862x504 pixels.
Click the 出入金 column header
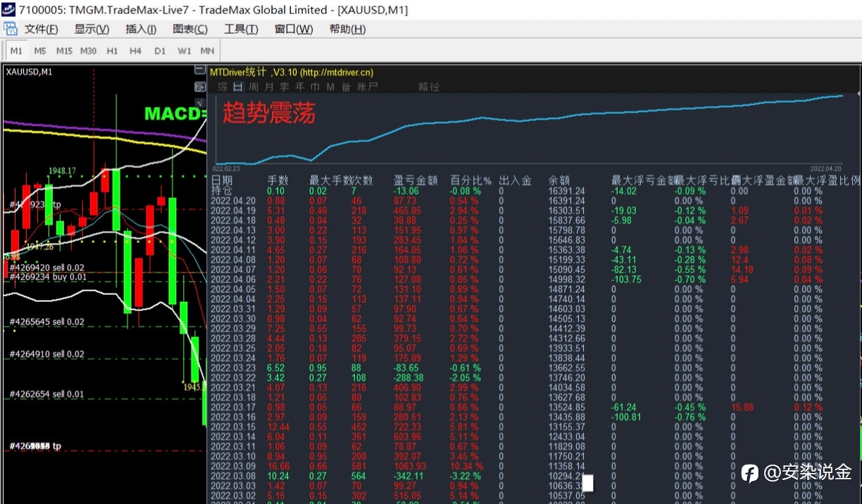pos(515,180)
